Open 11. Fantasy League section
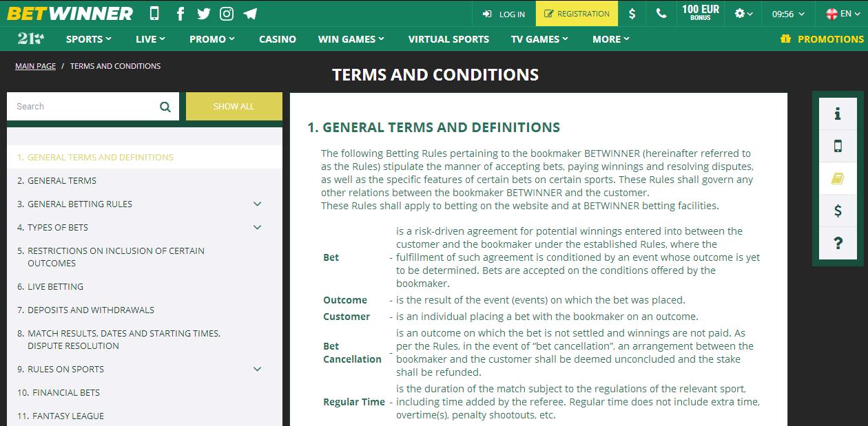The image size is (868, 426). pyautogui.click(x=145, y=416)
